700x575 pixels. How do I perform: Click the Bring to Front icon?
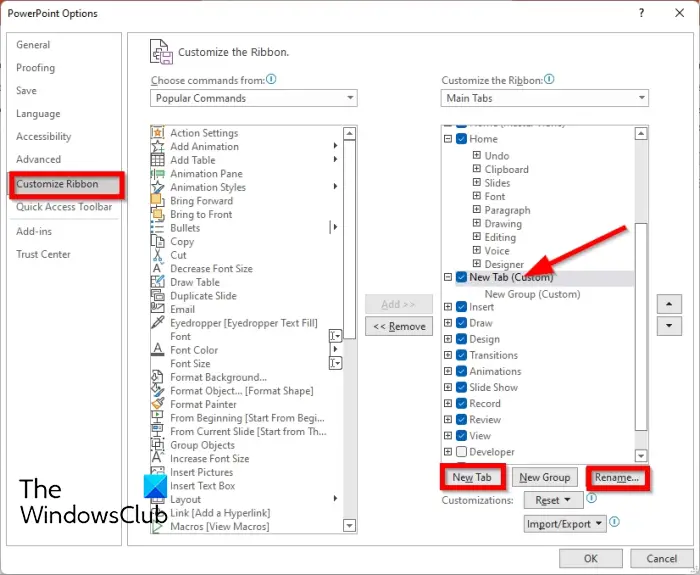click(x=157, y=214)
